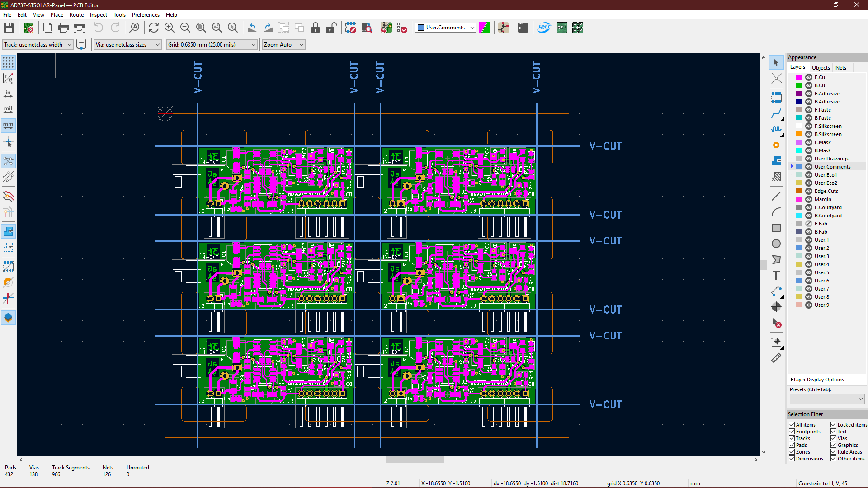Open the Board Setup dialog
The image size is (868, 488).
(28, 28)
